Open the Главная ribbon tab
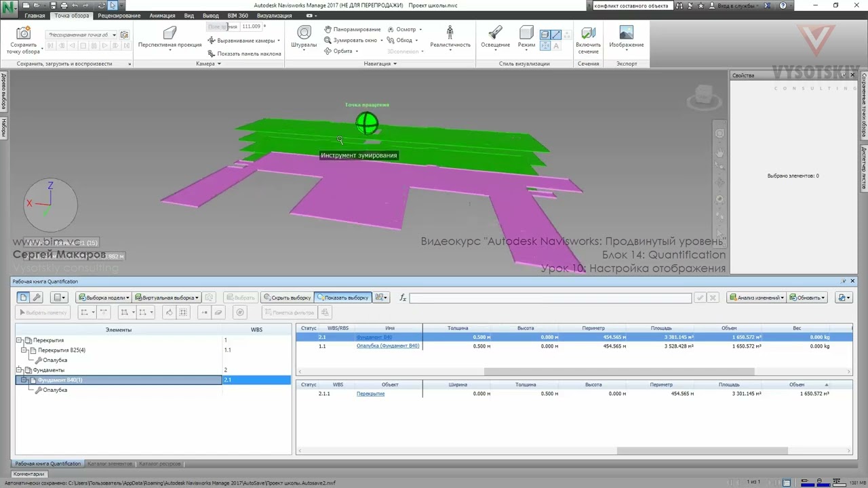The height and width of the screenshot is (488, 868). (35, 16)
